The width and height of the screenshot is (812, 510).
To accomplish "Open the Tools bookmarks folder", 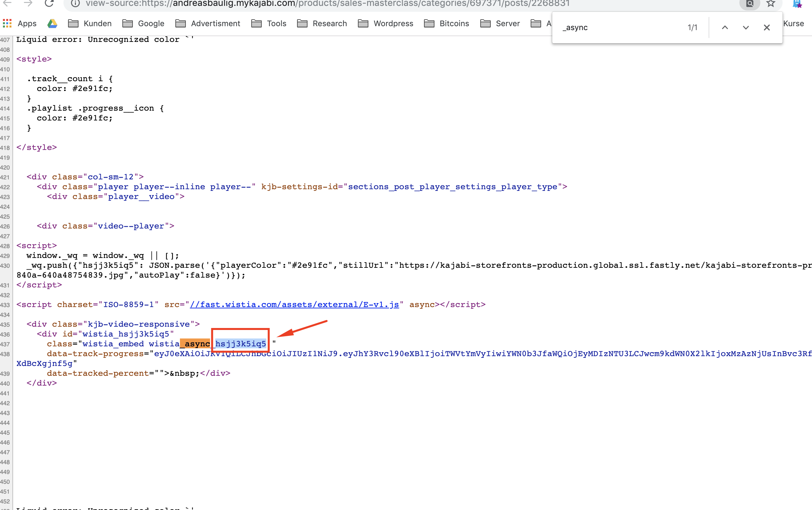I will [x=269, y=23].
